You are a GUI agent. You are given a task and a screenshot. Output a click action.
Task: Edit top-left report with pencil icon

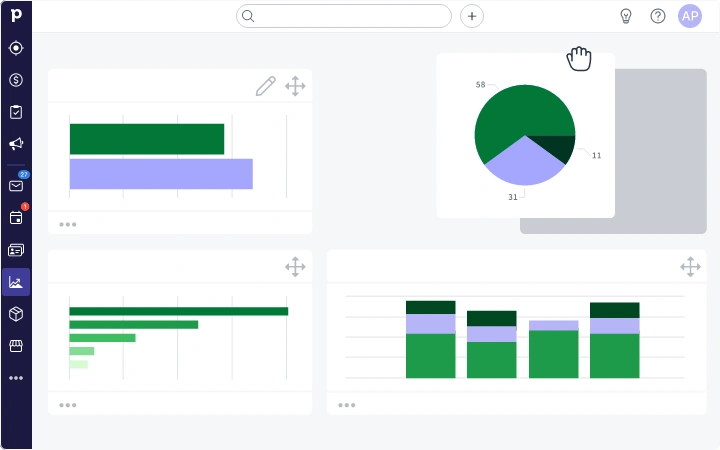pos(265,86)
